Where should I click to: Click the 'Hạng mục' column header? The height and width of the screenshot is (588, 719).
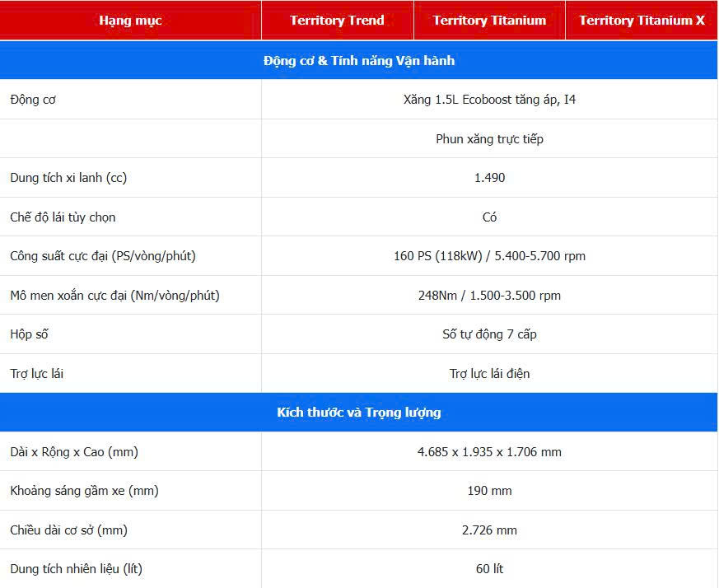click(x=130, y=21)
